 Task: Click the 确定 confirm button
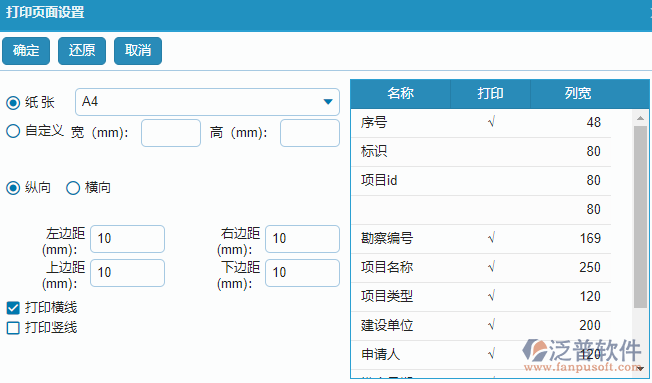pyautogui.click(x=26, y=51)
